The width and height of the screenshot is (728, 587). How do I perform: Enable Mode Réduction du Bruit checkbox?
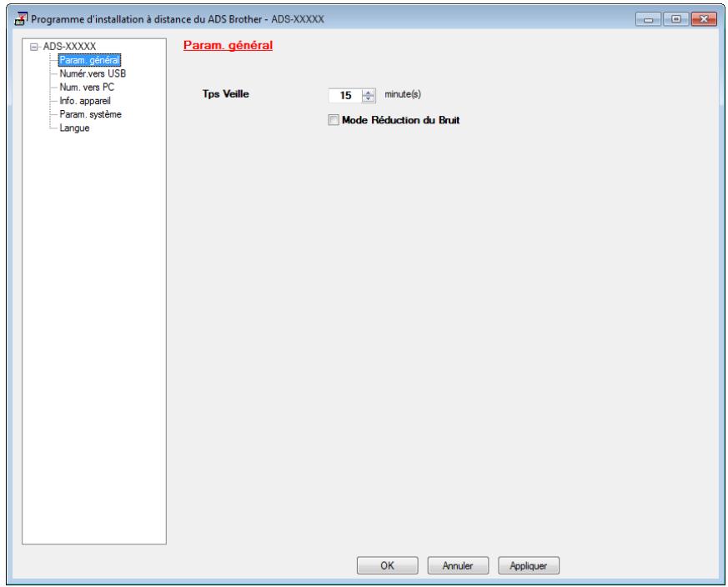334,120
